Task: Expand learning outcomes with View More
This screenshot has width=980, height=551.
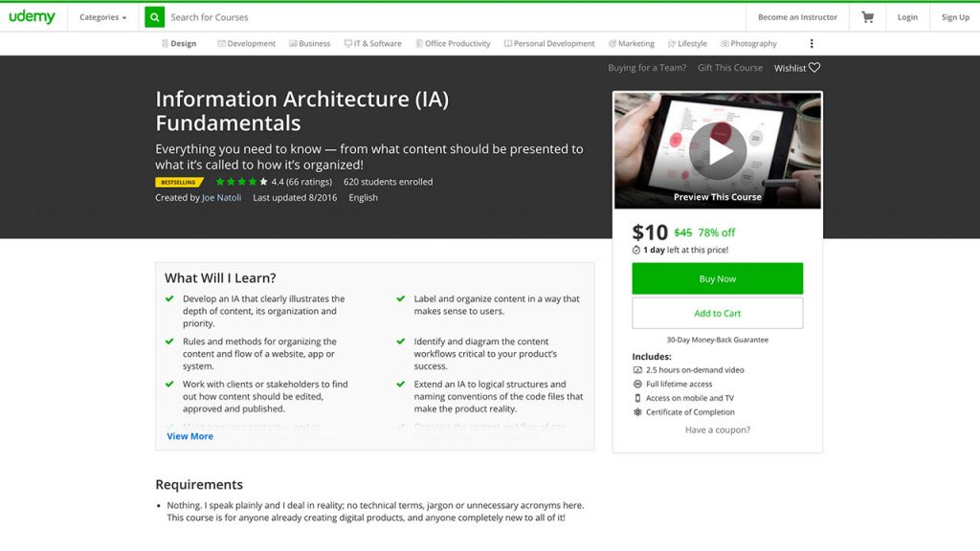Action: click(189, 435)
